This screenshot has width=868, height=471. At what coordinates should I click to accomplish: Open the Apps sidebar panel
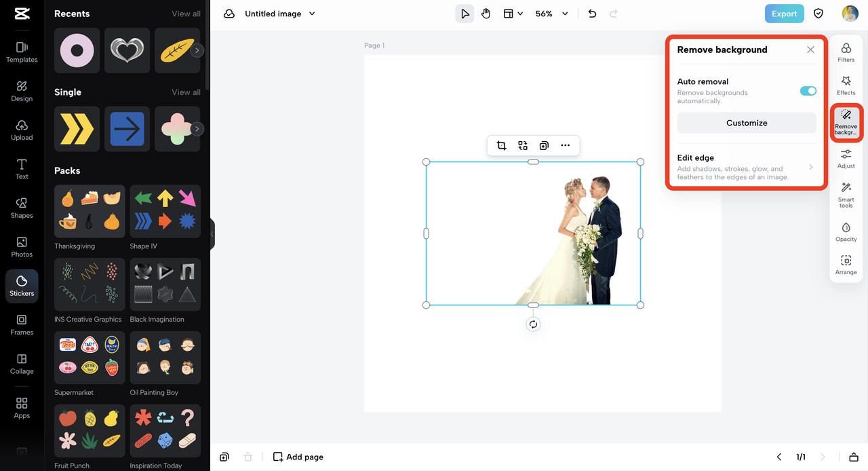click(x=22, y=408)
